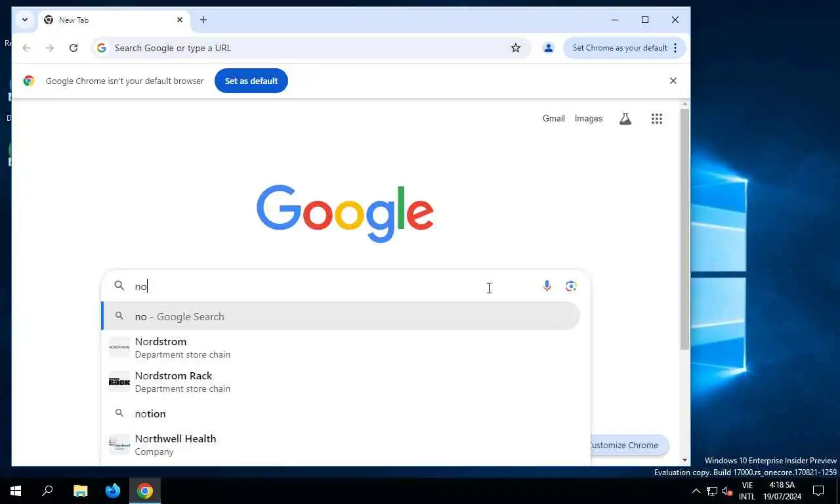Image resolution: width=840 pixels, height=504 pixels.
Task: Open Windows taskbar search
Action: tap(47, 491)
